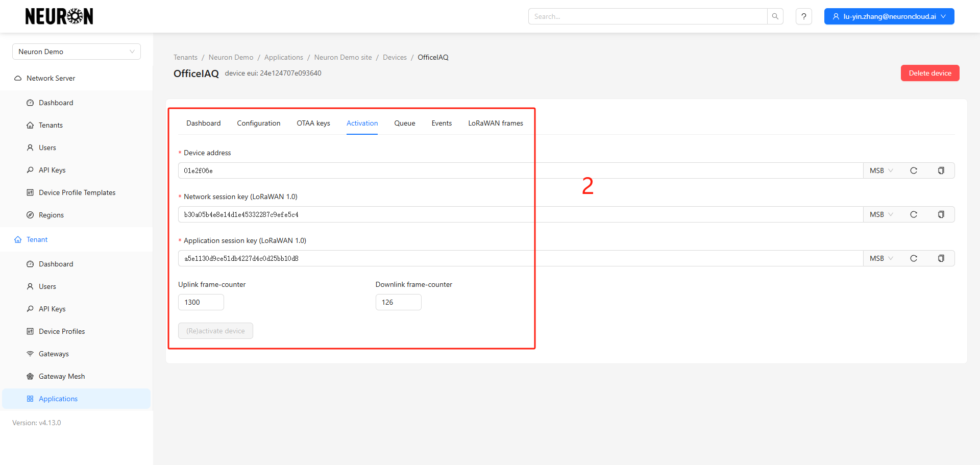Click Network Server cloud icon
Image resolution: width=980 pixels, height=465 pixels.
click(x=18, y=78)
